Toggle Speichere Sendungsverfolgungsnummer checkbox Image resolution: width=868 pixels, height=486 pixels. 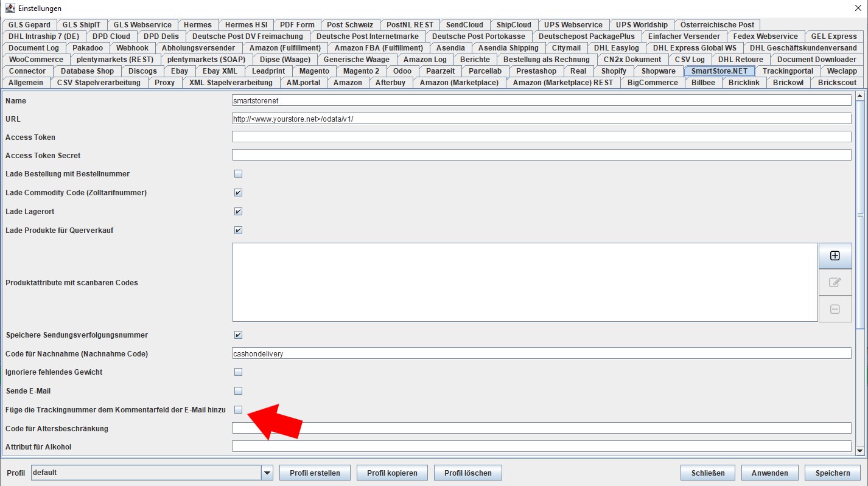(238, 335)
